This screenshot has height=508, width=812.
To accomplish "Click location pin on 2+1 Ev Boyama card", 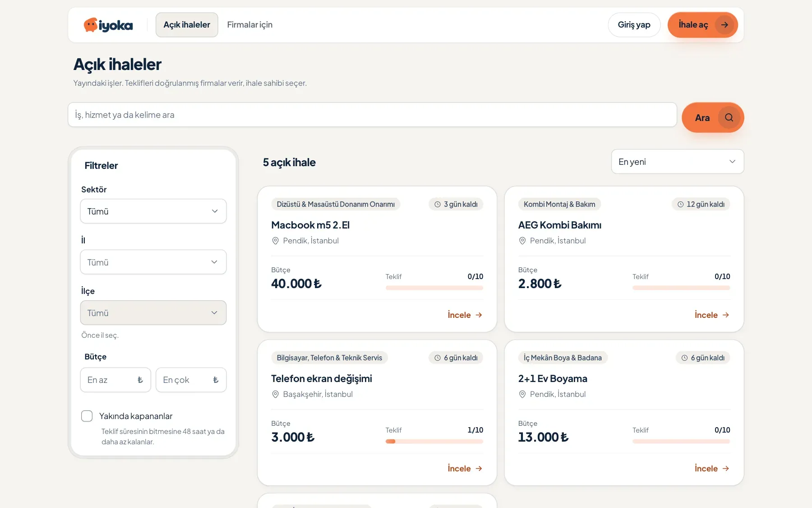I will [x=522, y=394].
